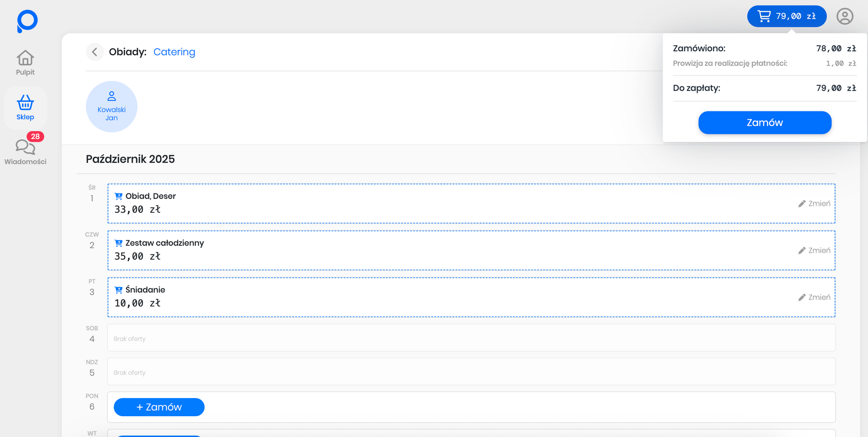Select the Zestaw całodzienny order row
The height and width of the screenshot is (437, 868).
[x=434, y=250]
